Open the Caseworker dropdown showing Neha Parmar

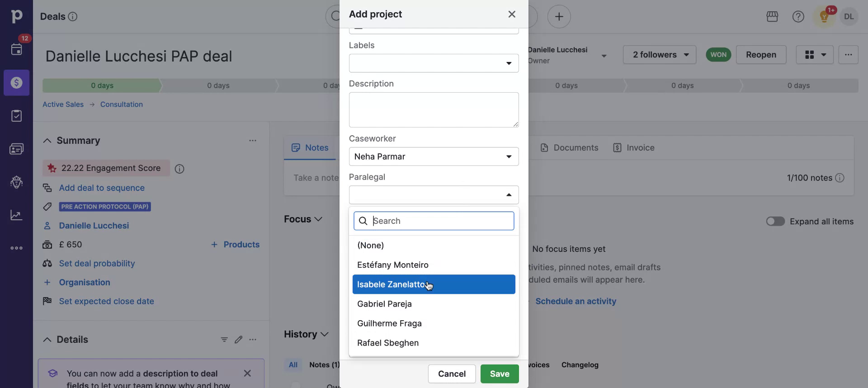(x=434, y=156)
